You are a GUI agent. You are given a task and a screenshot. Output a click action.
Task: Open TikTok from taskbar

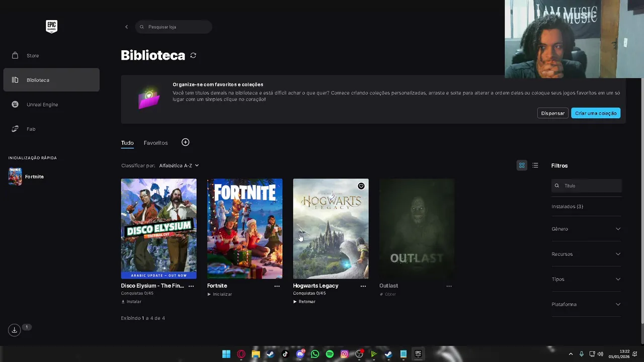click(285, 354)
